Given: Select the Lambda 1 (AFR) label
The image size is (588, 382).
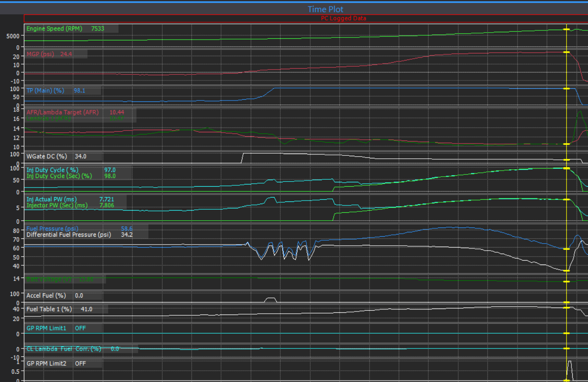Looking at the screenshot, I should [49, 118].
